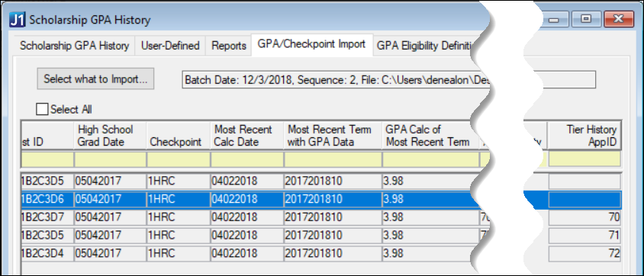Viewport: 644px width, 276px height.
Task: Sort by High School Grad Date column header
Action: tap(110, 136)
